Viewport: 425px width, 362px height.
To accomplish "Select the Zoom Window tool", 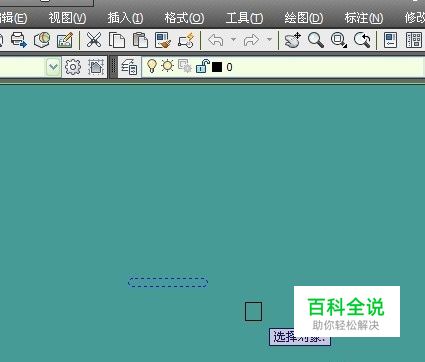I will pos(339,40).
